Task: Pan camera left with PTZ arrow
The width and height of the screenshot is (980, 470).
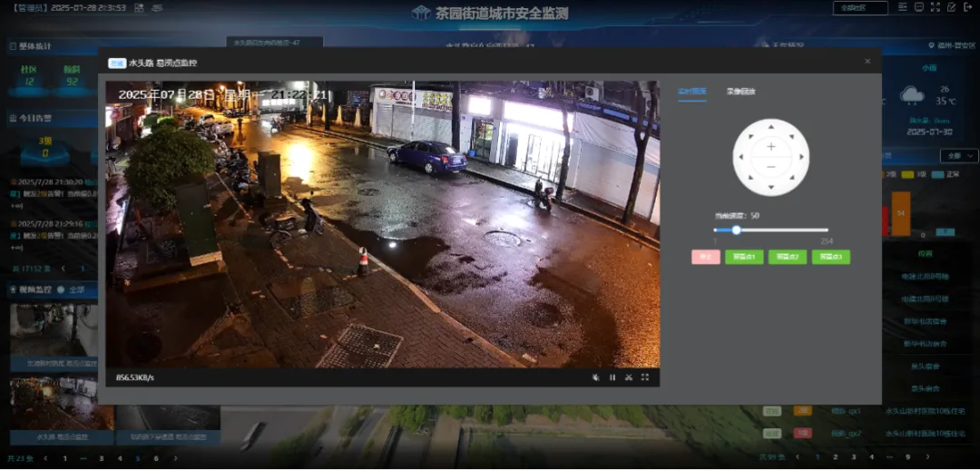Action: [740, 156]
